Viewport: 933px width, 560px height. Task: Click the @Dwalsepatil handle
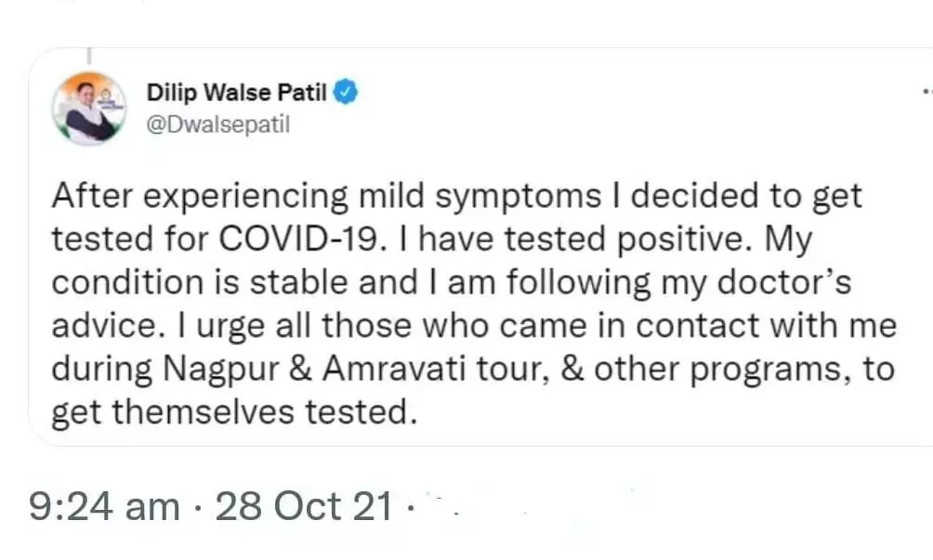pyautogui.click(x=217, y=124)
